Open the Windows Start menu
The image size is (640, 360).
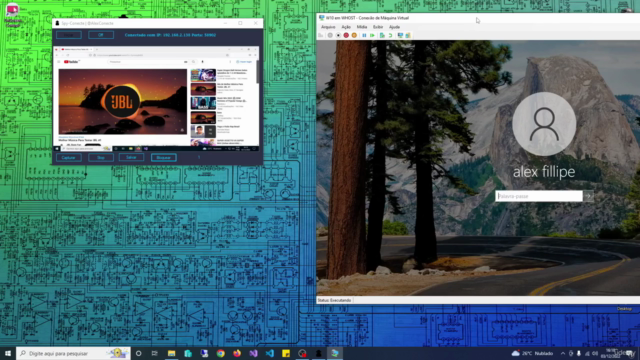point(8,353)
